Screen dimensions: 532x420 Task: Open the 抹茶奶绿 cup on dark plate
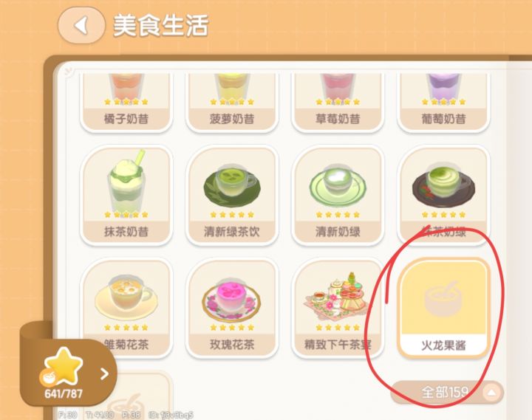(x=443, y=185)
